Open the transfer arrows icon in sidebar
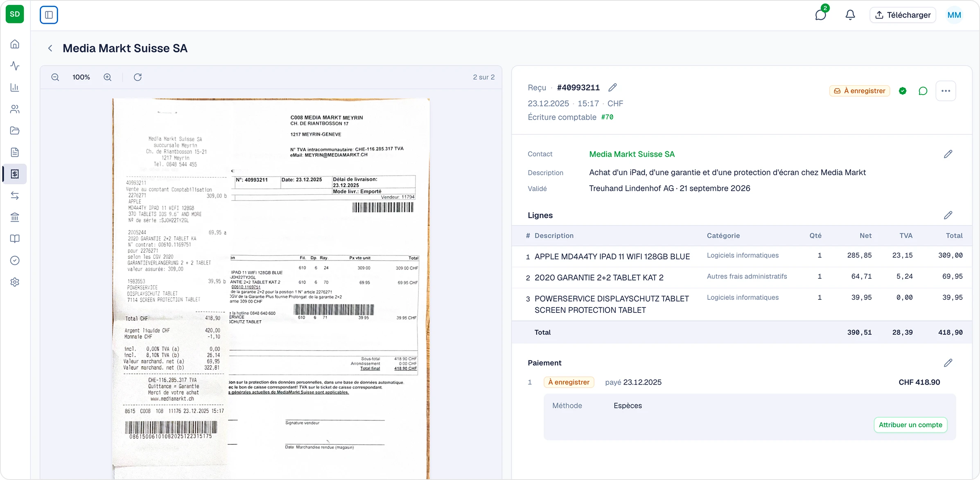 (15, 196)
